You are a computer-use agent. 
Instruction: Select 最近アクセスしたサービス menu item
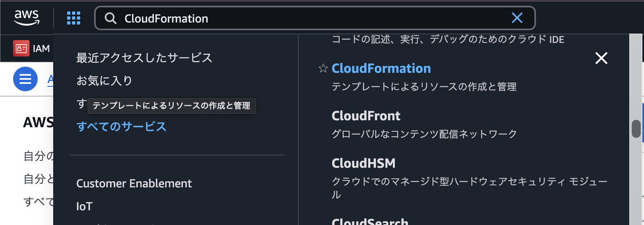pos(144,58)
